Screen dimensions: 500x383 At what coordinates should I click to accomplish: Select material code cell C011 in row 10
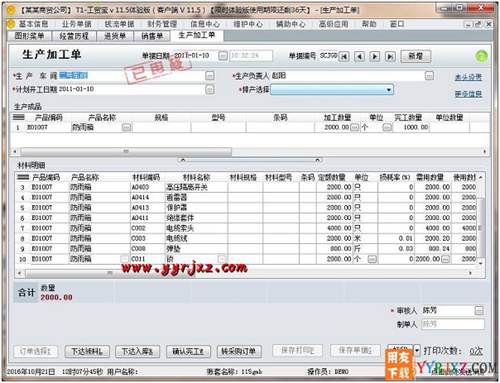(147, 259)
